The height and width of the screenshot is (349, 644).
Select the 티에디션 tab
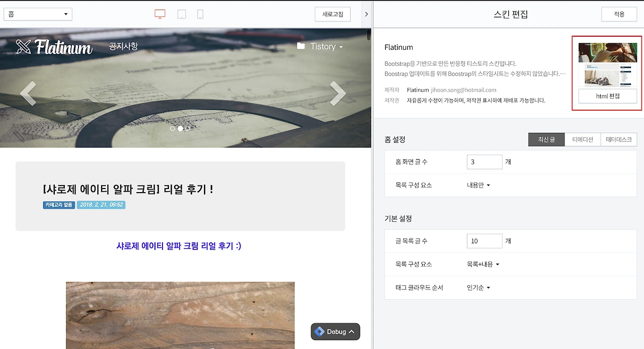[x=583, y=139]
